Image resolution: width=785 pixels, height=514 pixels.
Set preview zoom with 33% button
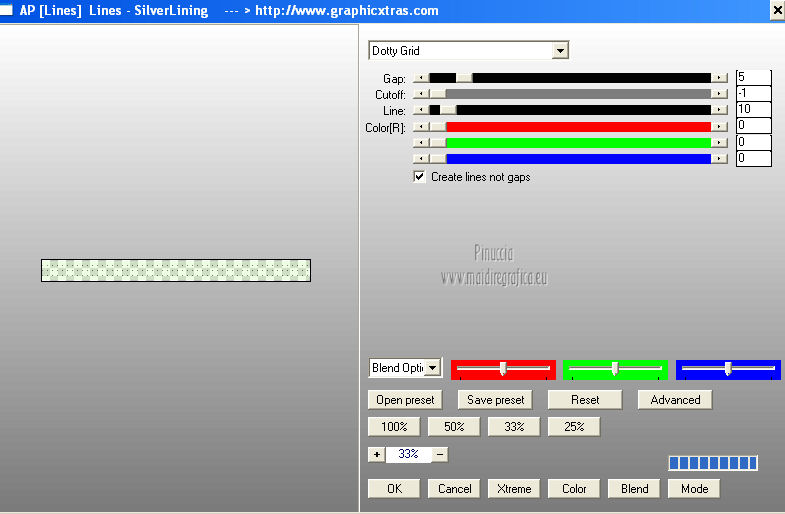pos(514,427)
